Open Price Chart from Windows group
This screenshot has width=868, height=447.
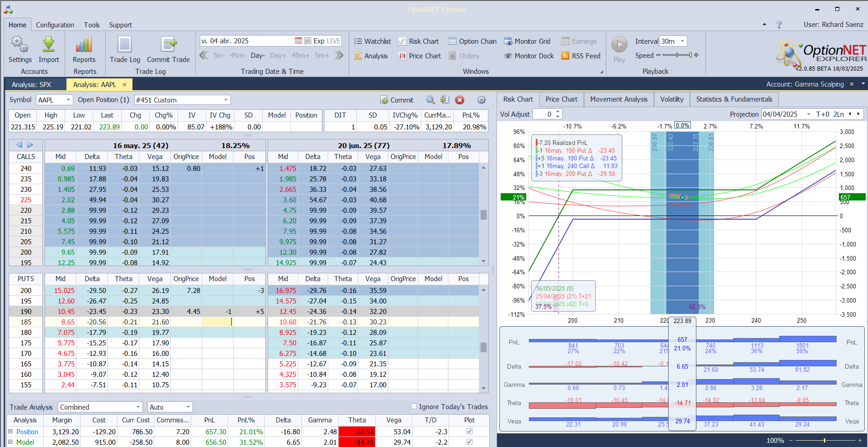420,56
